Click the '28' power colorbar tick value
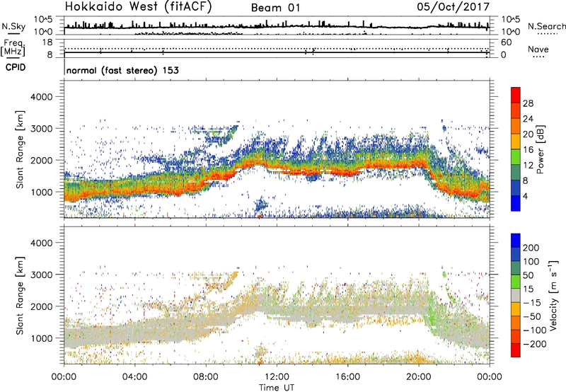 pos(528,103)
